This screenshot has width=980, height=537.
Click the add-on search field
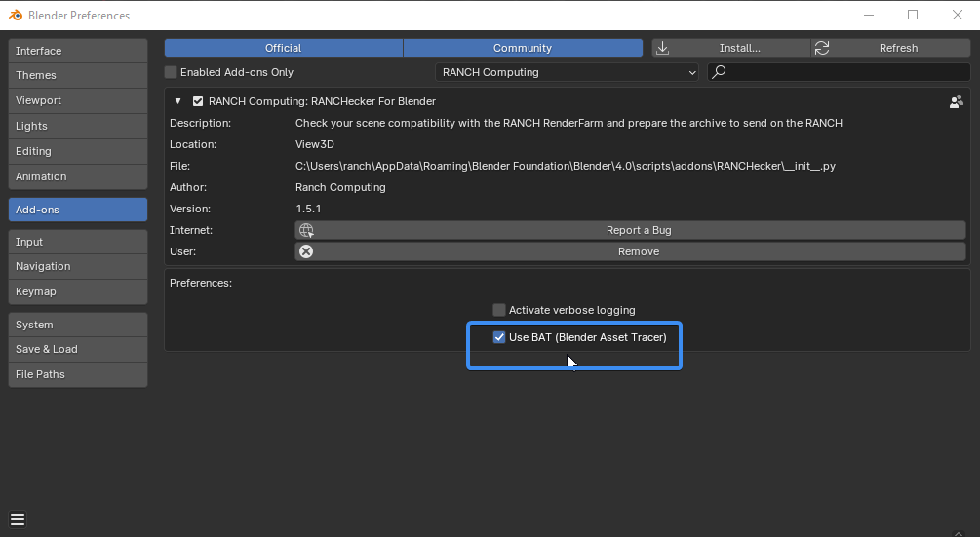pos(839,72)
